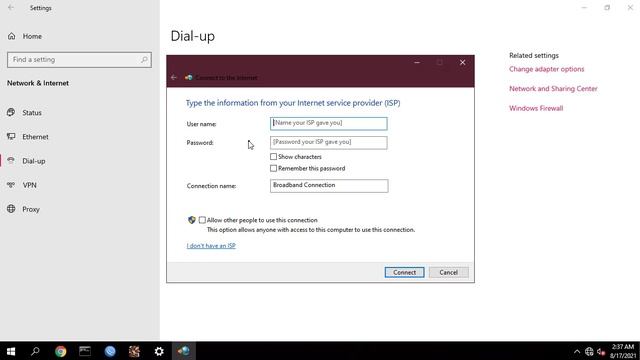Click the Dial-up page heading
640x360 pixels.
193,36
